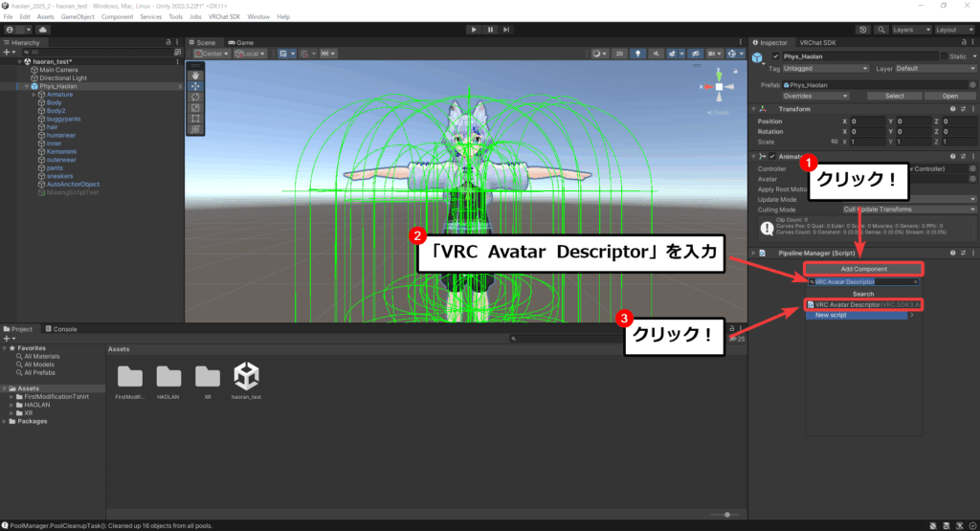
Task: Open the Layer Default dropdown
Action: [935, 69]
